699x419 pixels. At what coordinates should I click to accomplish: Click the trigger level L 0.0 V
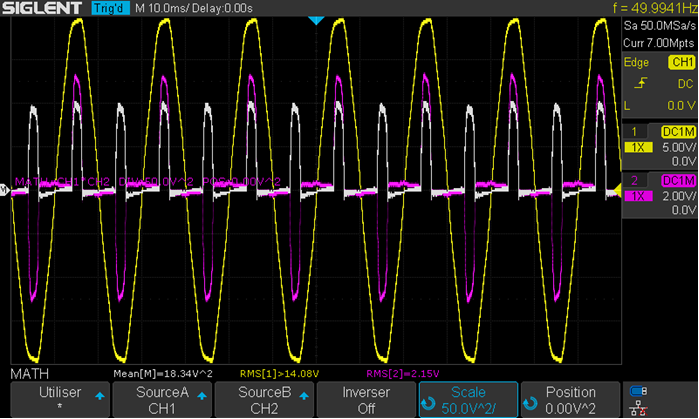tap(660, 106)
